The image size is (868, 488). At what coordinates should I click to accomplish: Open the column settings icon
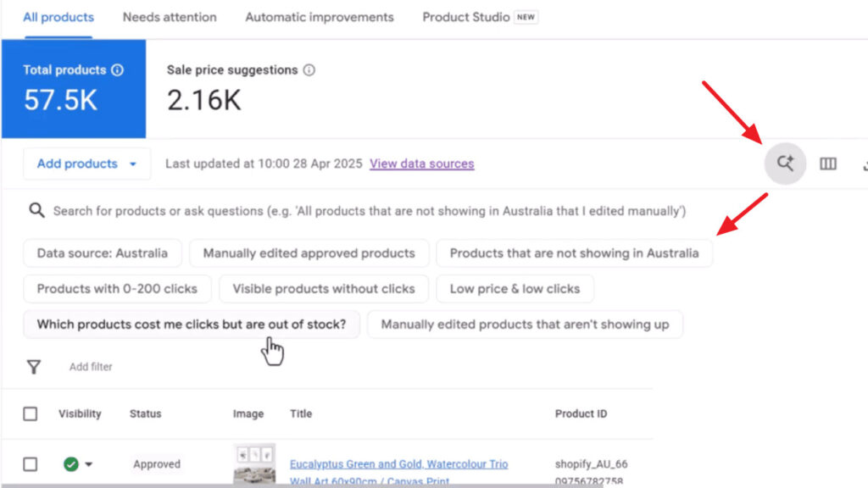(828, 164)
